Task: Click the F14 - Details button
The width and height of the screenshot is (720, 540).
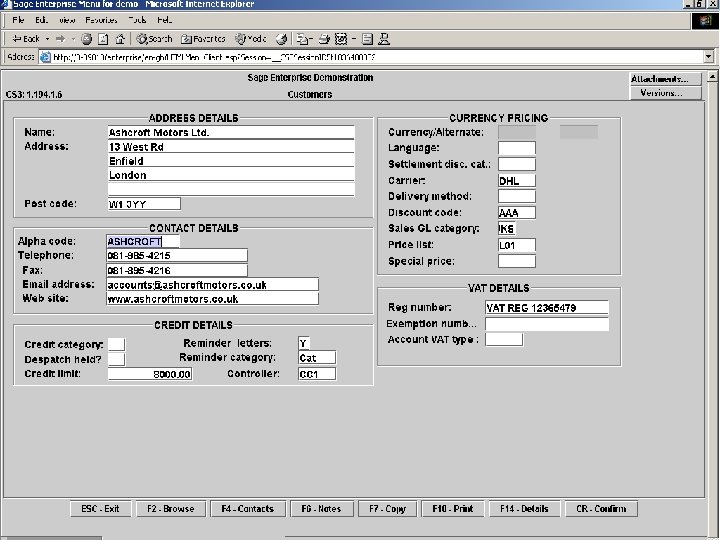Action: (524, 509)
